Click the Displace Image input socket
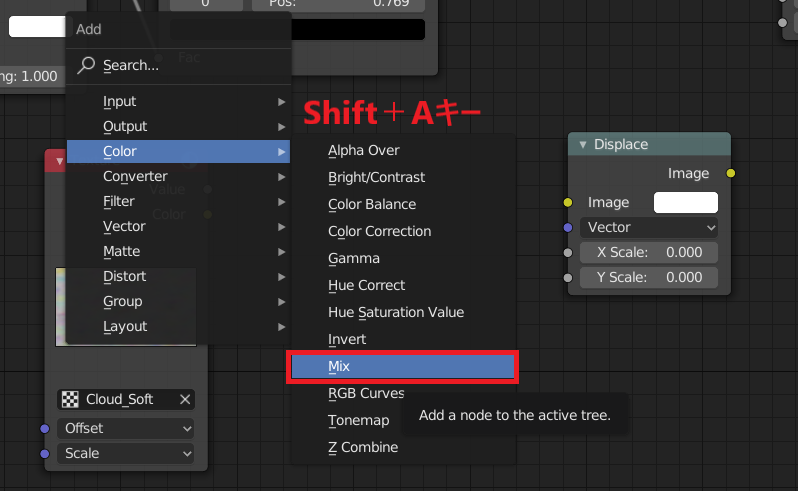This screenshot has width=798, height=491. [568, 203]
